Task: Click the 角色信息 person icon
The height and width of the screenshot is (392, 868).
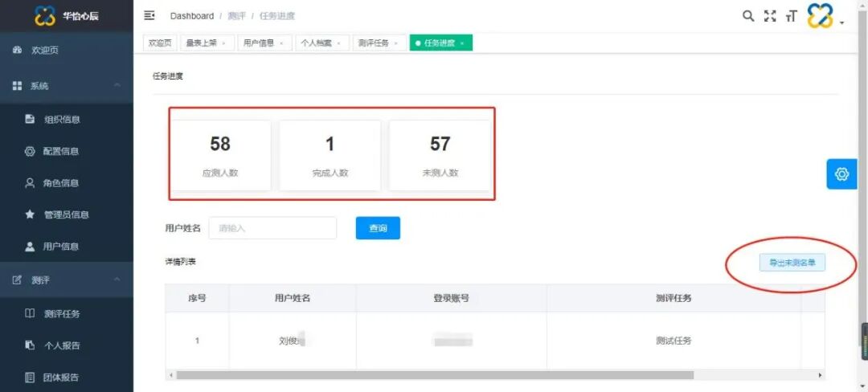Action: 30,182
